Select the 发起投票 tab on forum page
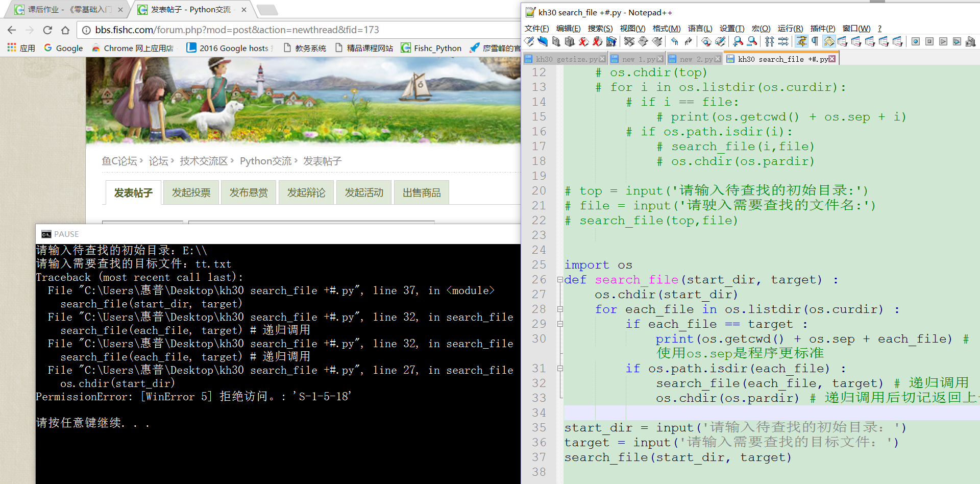The image size is (980, 484). click(x=191, y=192)
